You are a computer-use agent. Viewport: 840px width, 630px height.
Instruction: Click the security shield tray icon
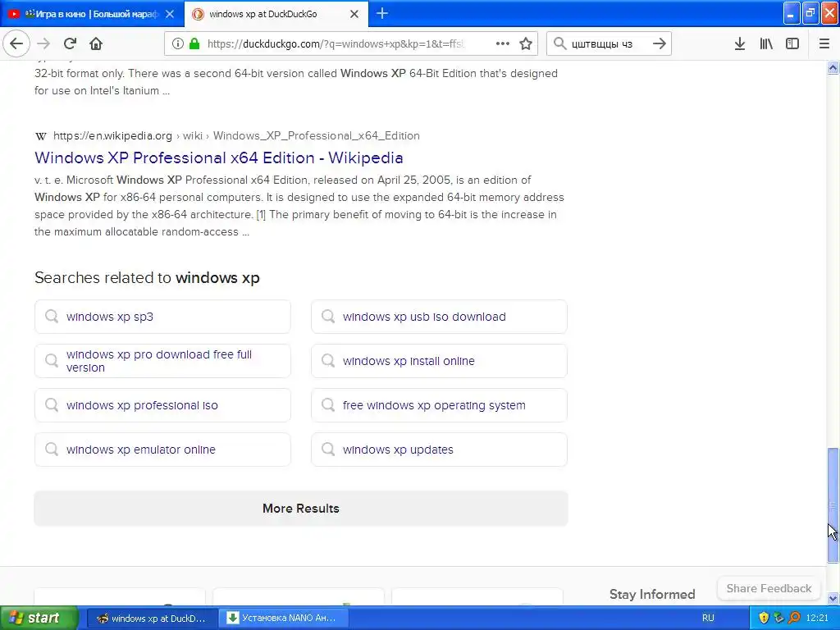pyautogui.click(x=764, y=619)
